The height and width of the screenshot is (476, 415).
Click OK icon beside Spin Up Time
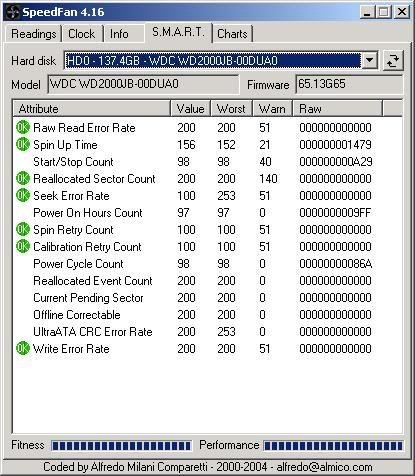coord(23,144)
